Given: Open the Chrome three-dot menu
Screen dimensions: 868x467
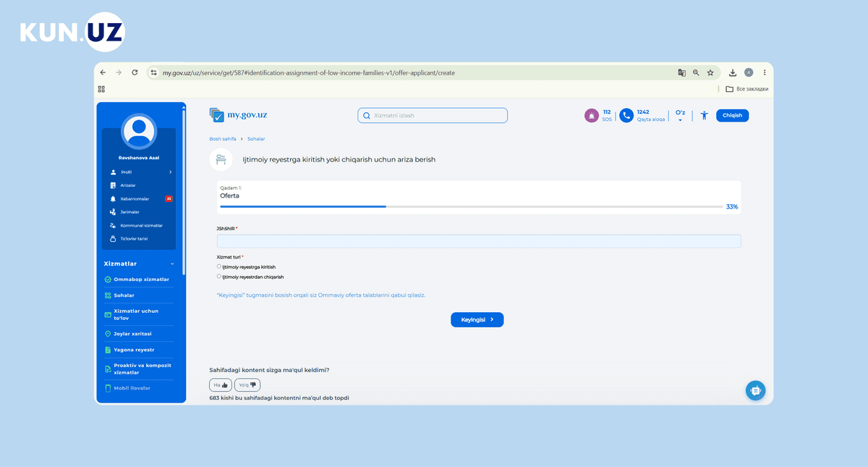Looking at the screenshot, I should pos(765,72).
